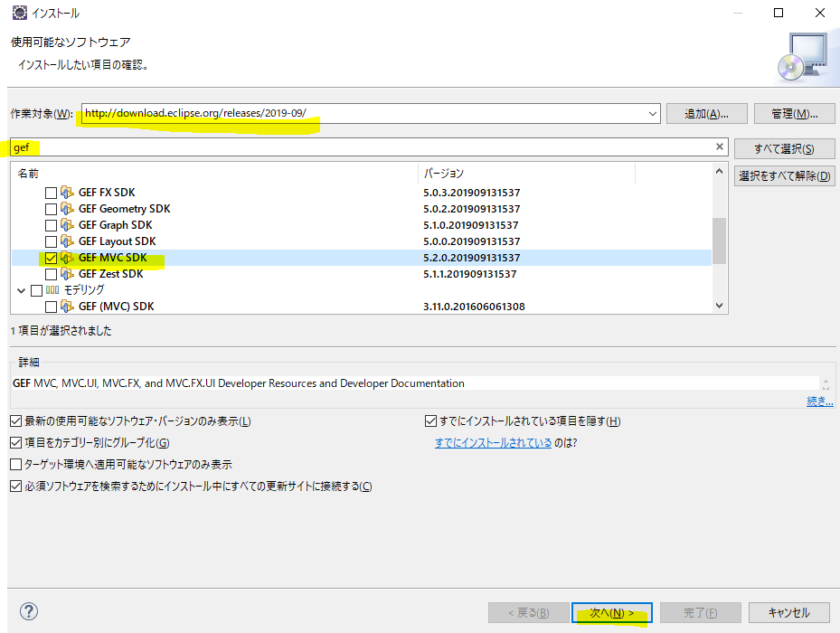Toggle 項目をカテゴリー別にグループ化 checkbox
The height and width of the screenshot is (633, 840).
coord(16,443)
